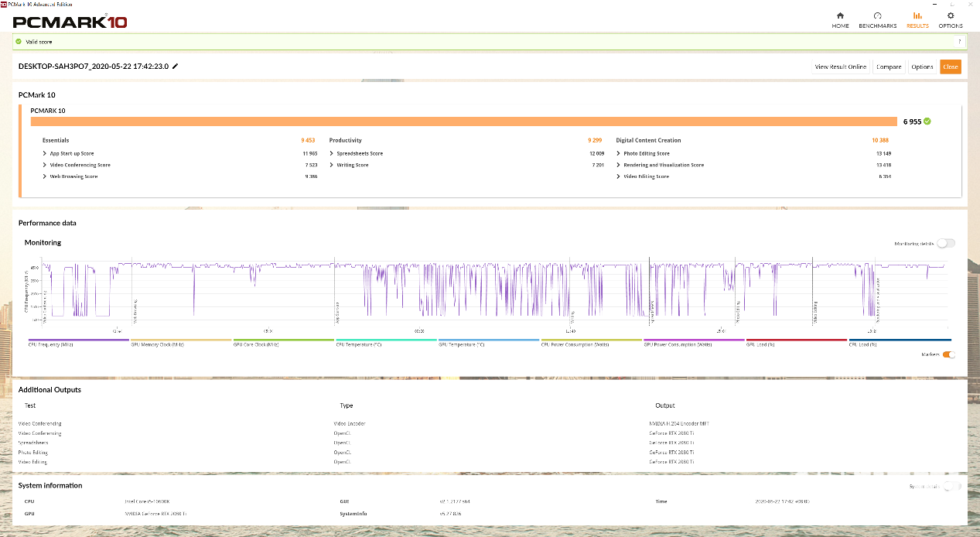Click the Spreadsheets row in Additional Outputs
This screenshot has width=980, height=537.
[490, 443]
